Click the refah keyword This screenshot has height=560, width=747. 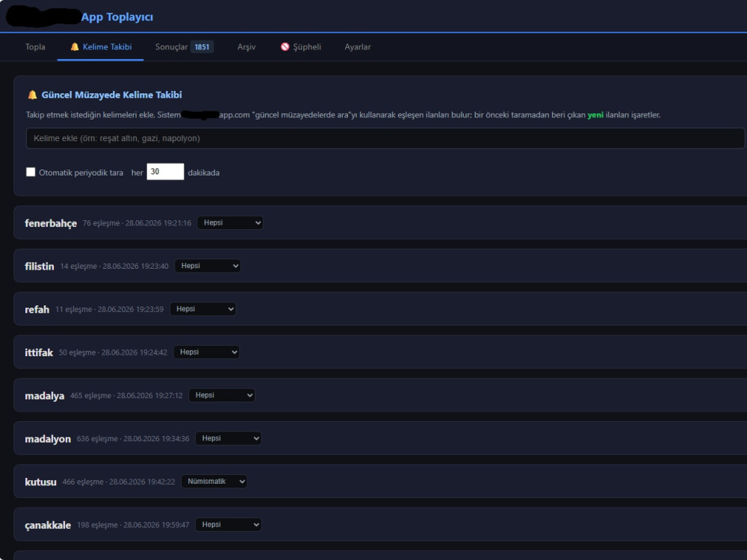(x=37, y=310)
